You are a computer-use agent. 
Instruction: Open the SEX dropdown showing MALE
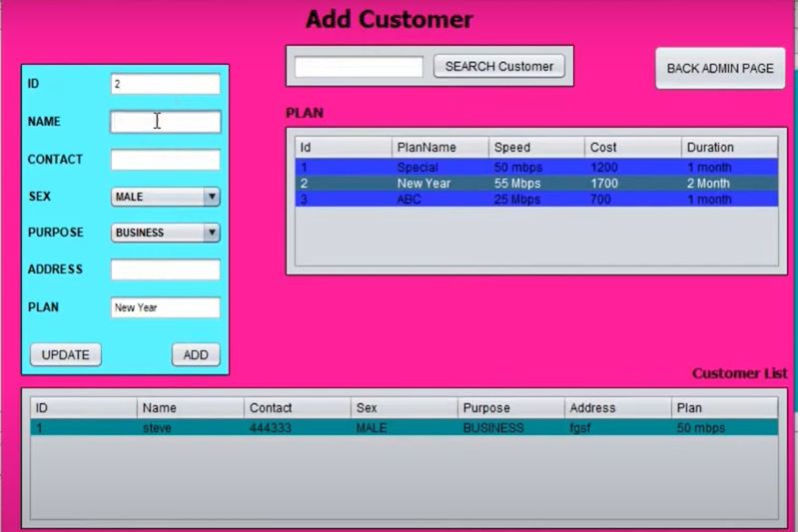pyautogui.click(x=166, y=197)
